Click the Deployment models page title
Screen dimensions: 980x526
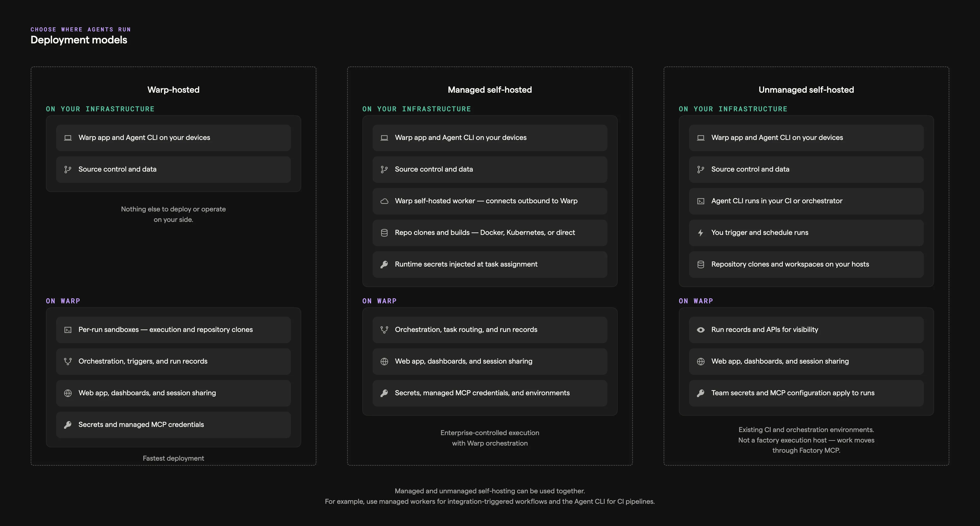(x=79, y=40)
